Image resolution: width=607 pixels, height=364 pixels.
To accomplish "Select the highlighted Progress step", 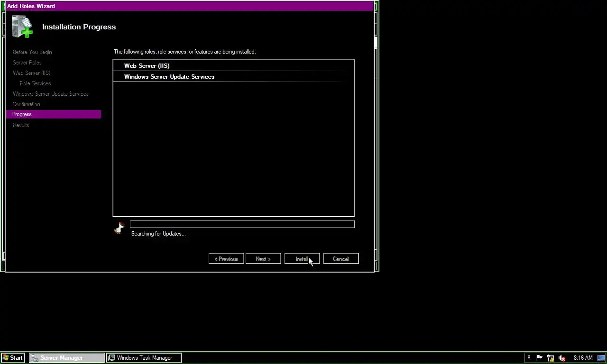I will tap(54, 114).
